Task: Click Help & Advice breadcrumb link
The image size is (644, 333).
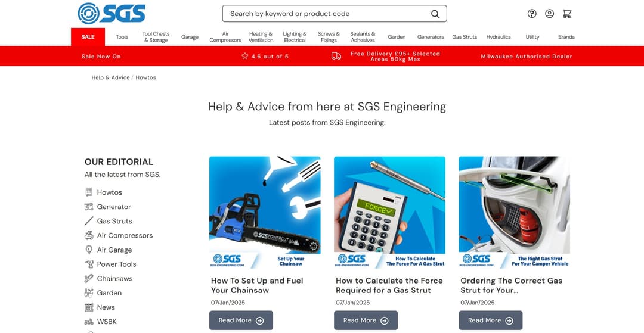Action: point(110,77)
